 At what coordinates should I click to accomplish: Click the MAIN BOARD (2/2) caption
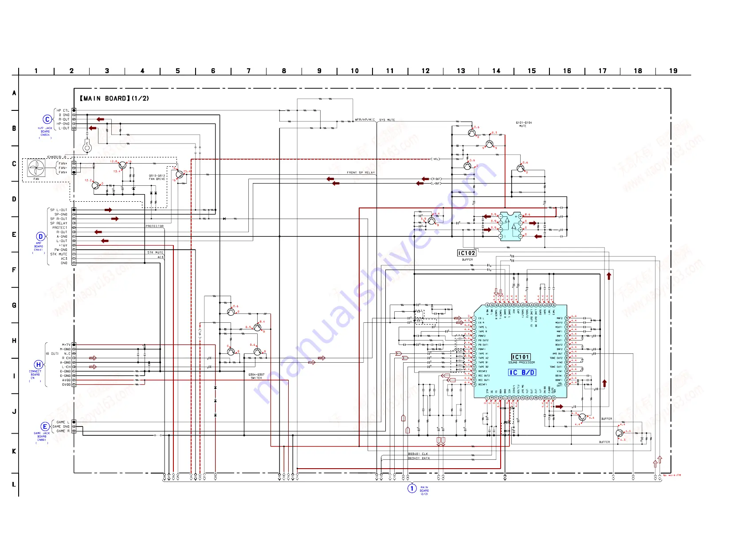(424, 490)
